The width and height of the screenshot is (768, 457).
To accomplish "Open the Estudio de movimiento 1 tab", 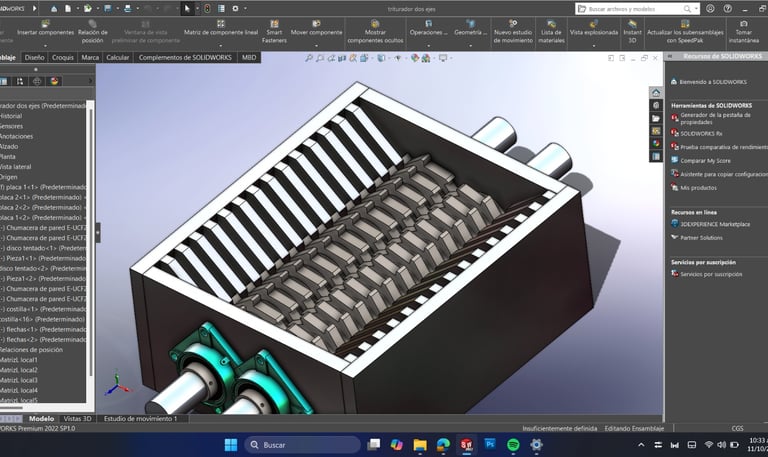I will click(x=141, y=419).
